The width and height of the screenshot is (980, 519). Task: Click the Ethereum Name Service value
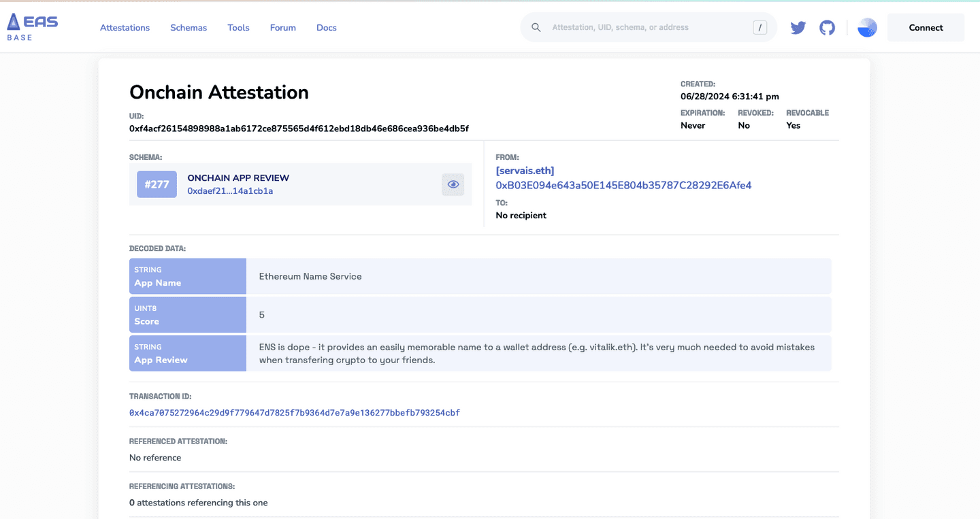point(310,277)
